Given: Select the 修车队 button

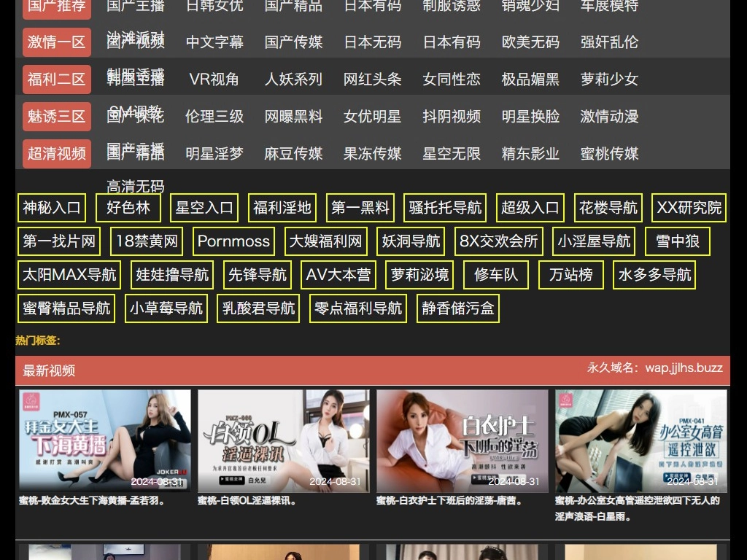Looking at the screenshot, I should pos(496,275).
